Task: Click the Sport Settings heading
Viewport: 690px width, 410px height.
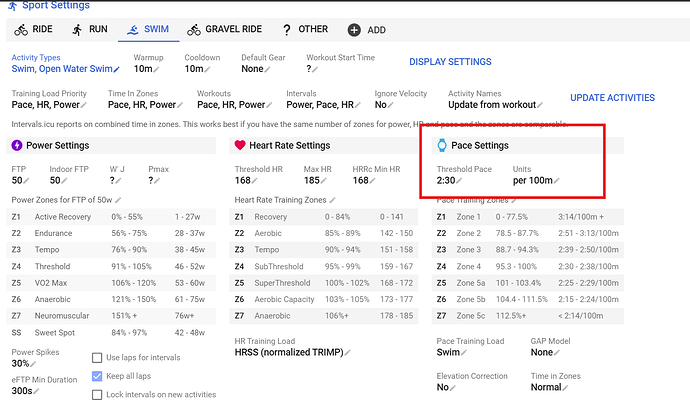Action: tap(55, 5)
